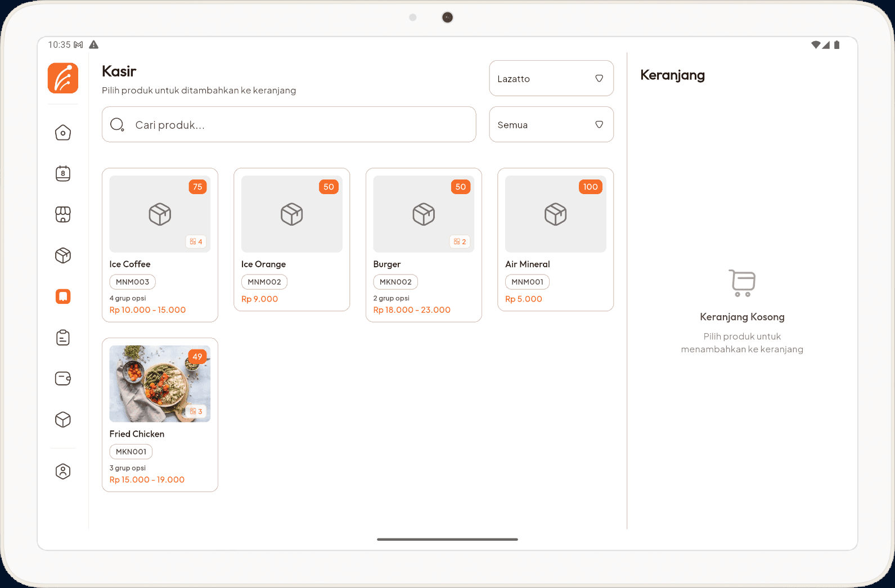
Task: Click the warning triangle status icon
Action: (94, 44)
